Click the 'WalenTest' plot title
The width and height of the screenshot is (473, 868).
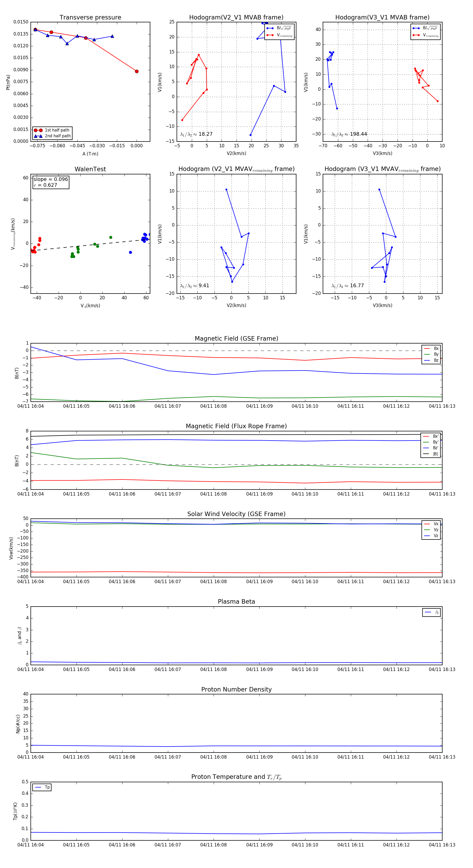pos(90,169)
